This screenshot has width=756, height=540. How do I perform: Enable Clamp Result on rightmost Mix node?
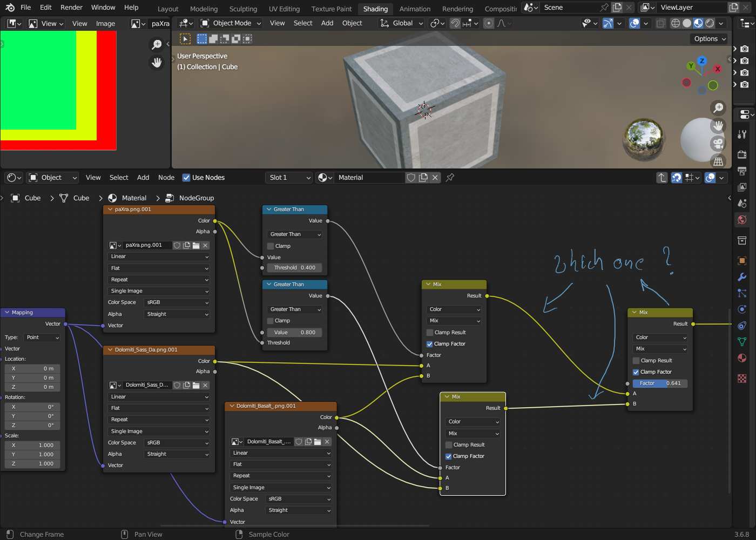(636, 361)
